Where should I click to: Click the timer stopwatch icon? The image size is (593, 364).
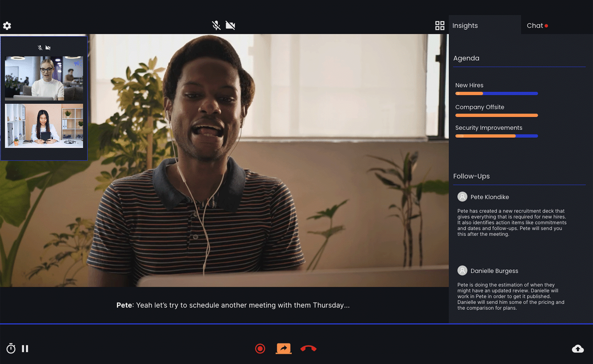(x=11, y=349)
